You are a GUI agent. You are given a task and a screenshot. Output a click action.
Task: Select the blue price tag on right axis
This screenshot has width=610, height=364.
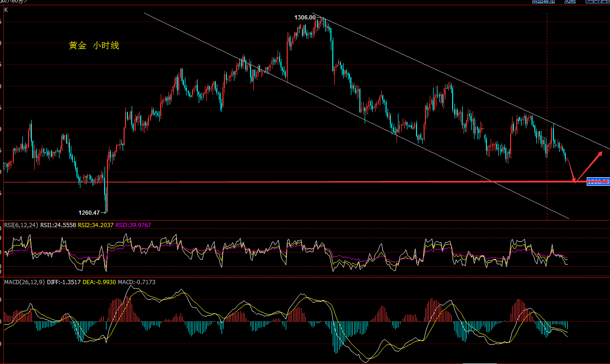pos(598,182)
